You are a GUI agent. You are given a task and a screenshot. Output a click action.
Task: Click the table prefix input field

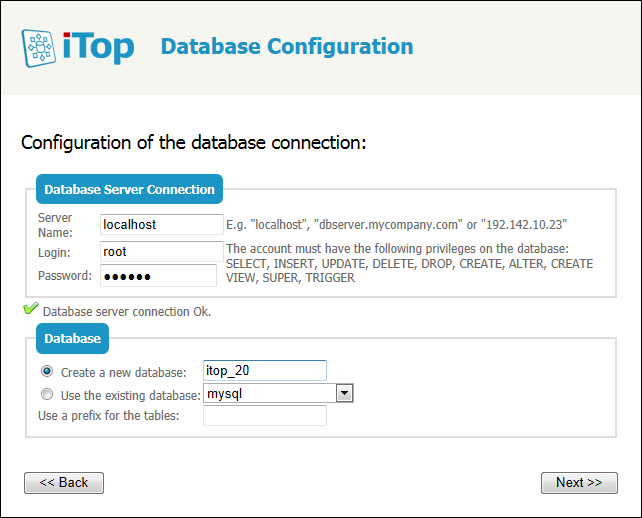[x=264, y=416]
